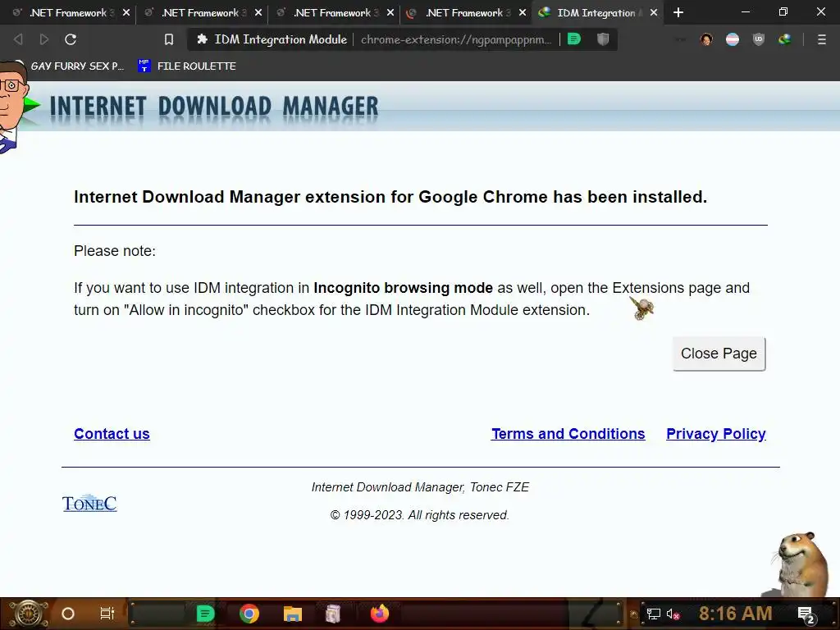Open the browser hamburger menu

(821, 39)
